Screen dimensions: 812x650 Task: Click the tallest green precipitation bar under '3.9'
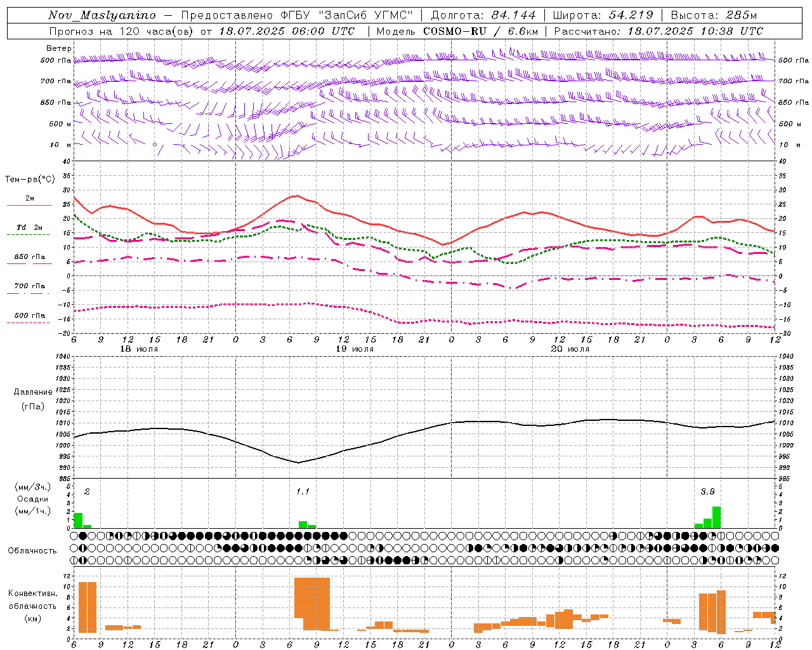click(717, 517)
